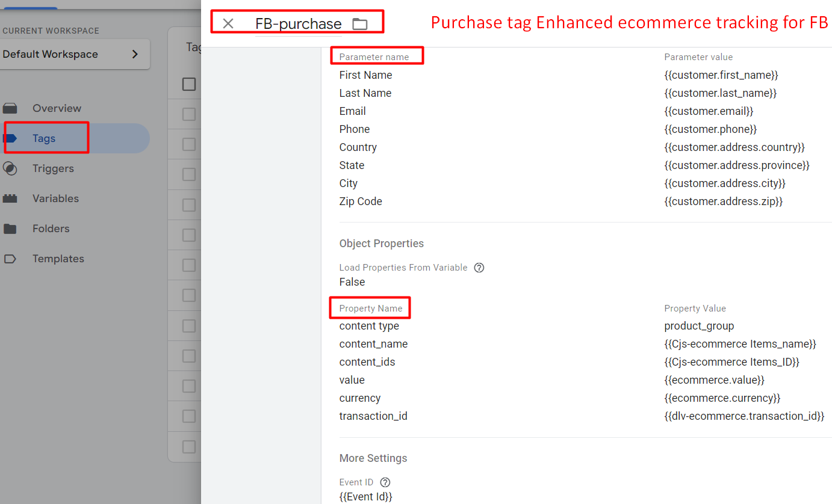Expand the Default Workspace selector

(x=74, y=54)
